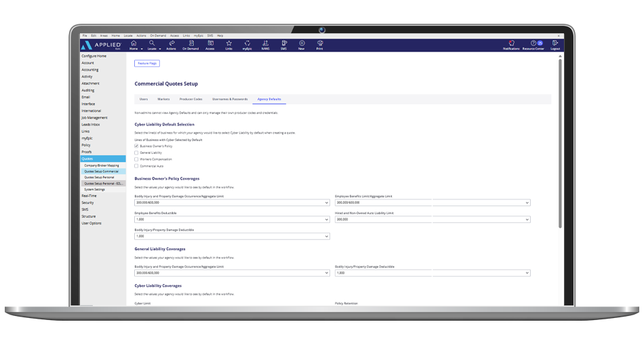Click the Logout icon
The width and height of the screenshot is (644, 339).
[555, 44]
